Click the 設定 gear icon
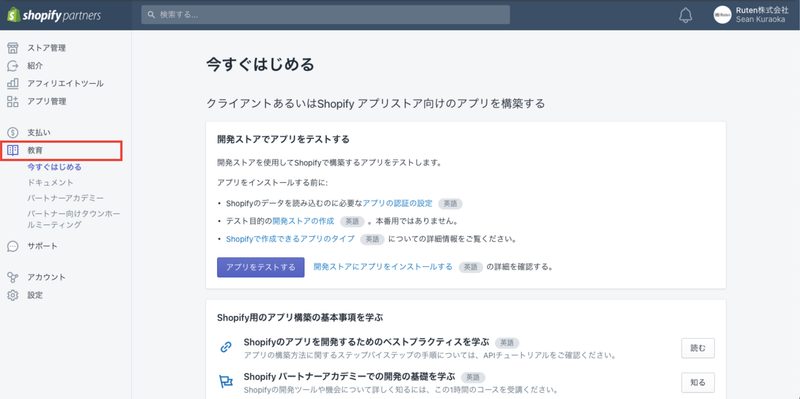This screenshot has height=399, width=800. 13,295
